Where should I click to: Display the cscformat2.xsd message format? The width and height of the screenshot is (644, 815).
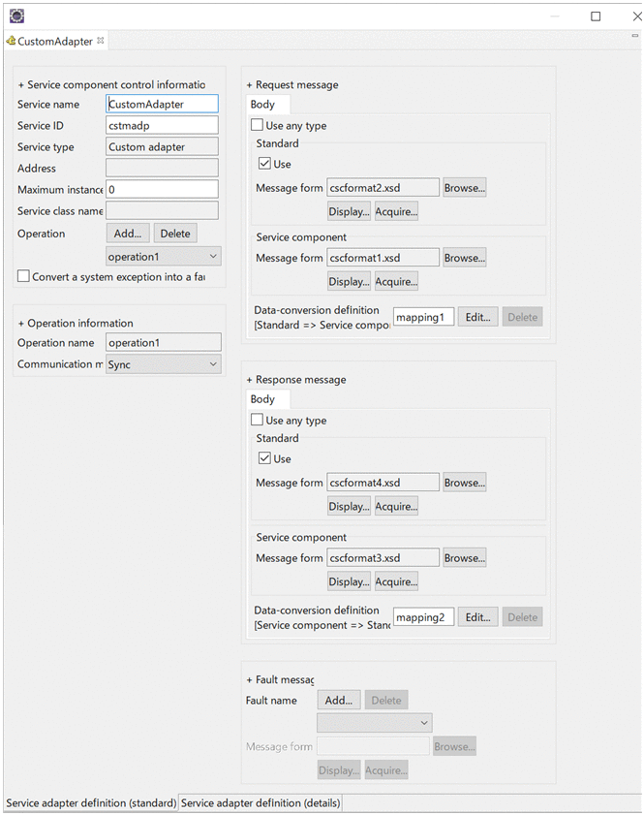[349, 211]
